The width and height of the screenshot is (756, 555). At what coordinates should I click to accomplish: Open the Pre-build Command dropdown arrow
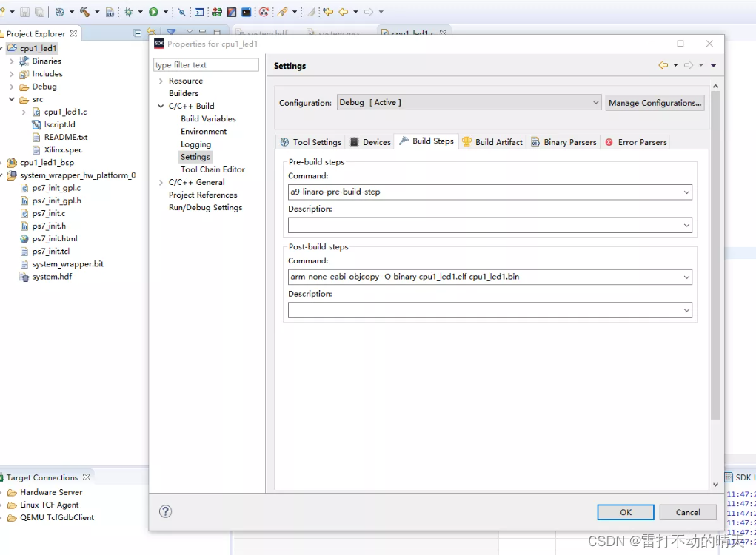tap(686, 192)
